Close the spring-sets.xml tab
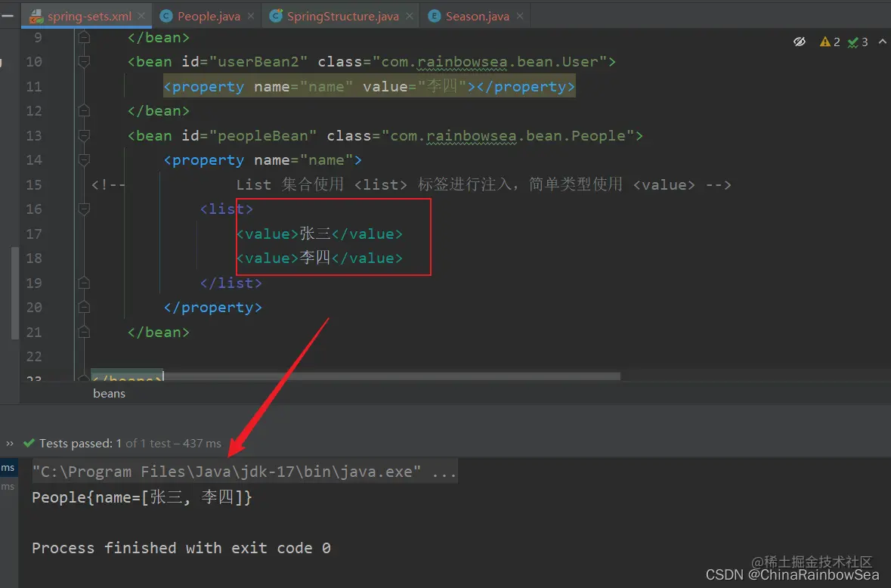 pos(141,16)
